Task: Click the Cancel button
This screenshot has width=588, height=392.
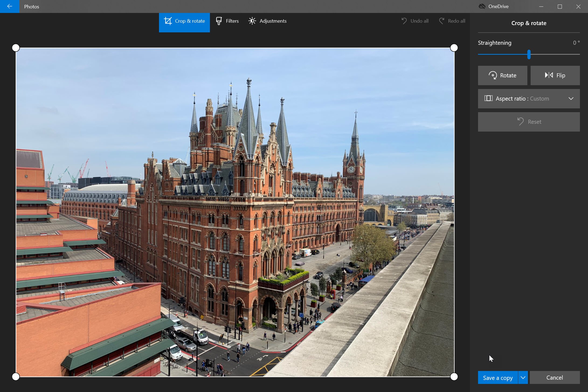Action: tap(555, 377)
